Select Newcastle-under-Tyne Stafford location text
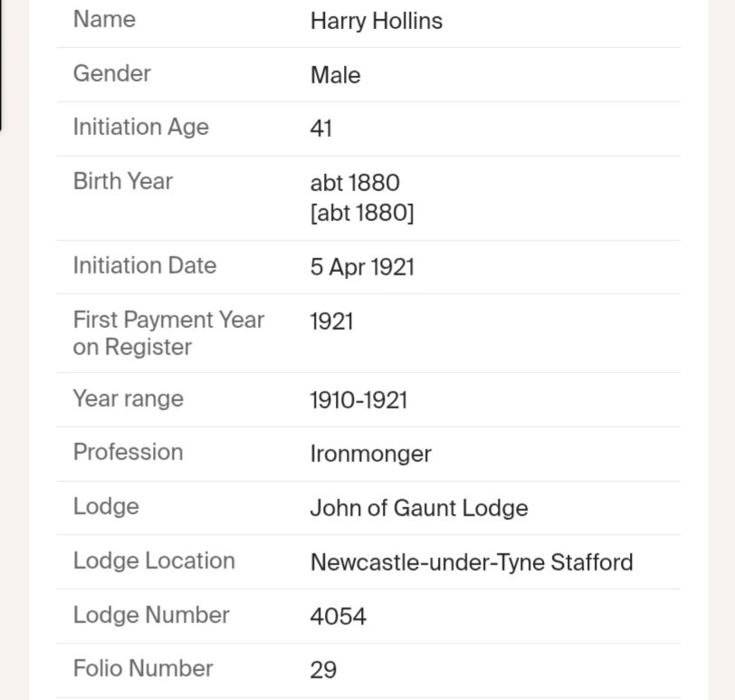 [472, 562]
